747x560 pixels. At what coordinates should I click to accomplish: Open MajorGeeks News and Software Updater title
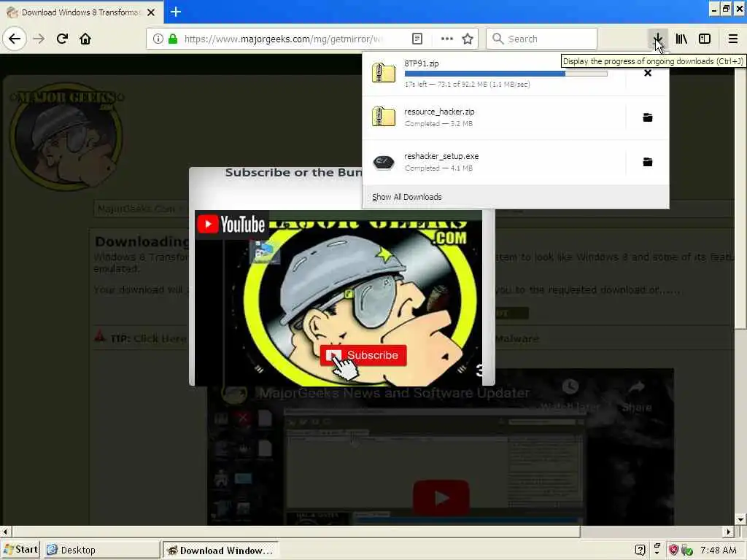[394, 393]
